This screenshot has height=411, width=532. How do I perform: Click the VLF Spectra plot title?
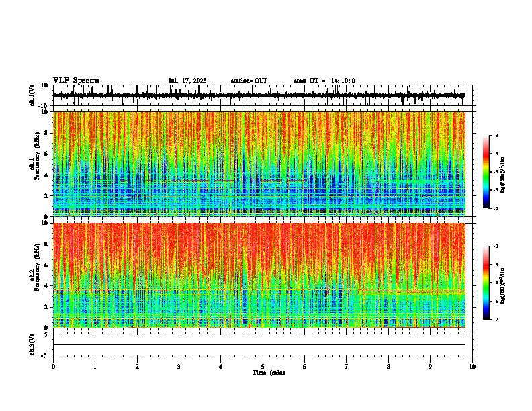[x=76, y=81]
